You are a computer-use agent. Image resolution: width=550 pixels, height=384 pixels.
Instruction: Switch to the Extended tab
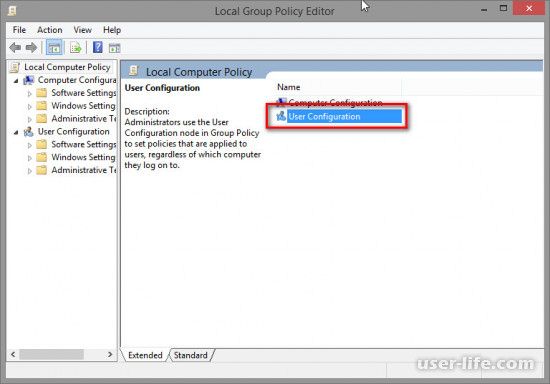[x=145, y=355]
